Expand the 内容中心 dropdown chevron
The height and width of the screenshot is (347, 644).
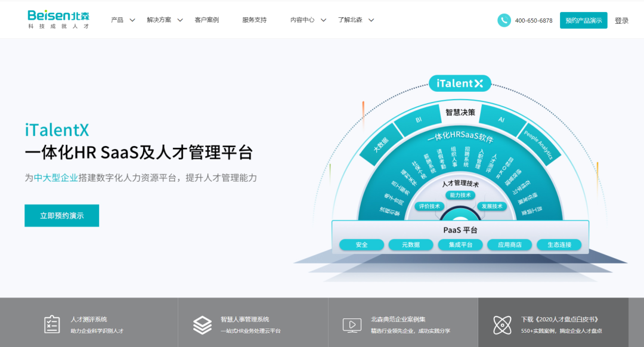tap(323, 20)
